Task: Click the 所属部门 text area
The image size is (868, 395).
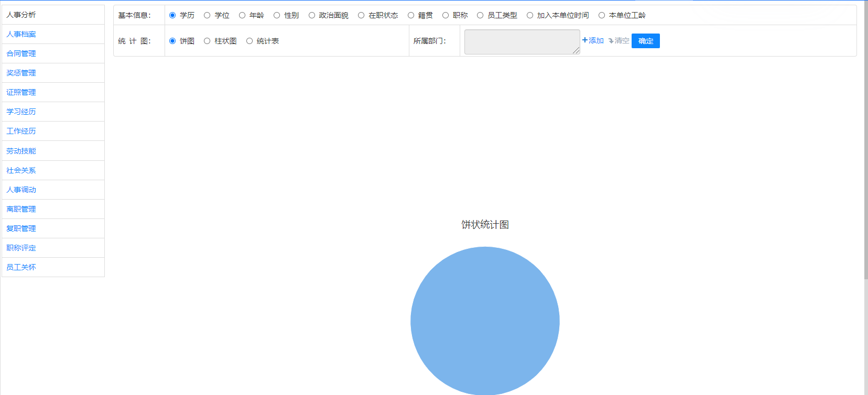Action: tap(522, 42)
